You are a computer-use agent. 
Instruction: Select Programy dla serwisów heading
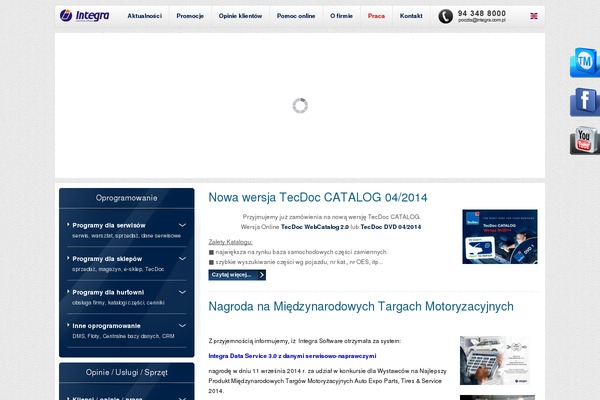[109, 225]
